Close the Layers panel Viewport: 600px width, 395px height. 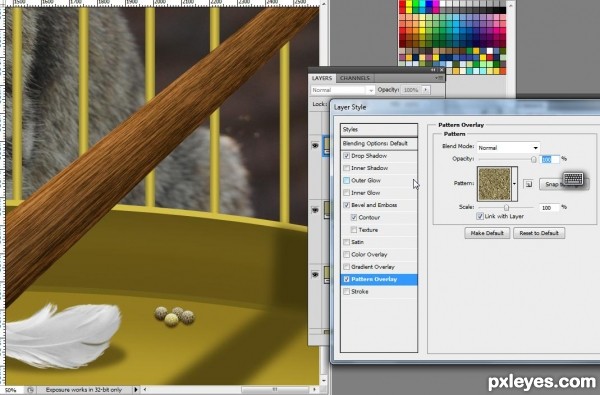(441, 70)
